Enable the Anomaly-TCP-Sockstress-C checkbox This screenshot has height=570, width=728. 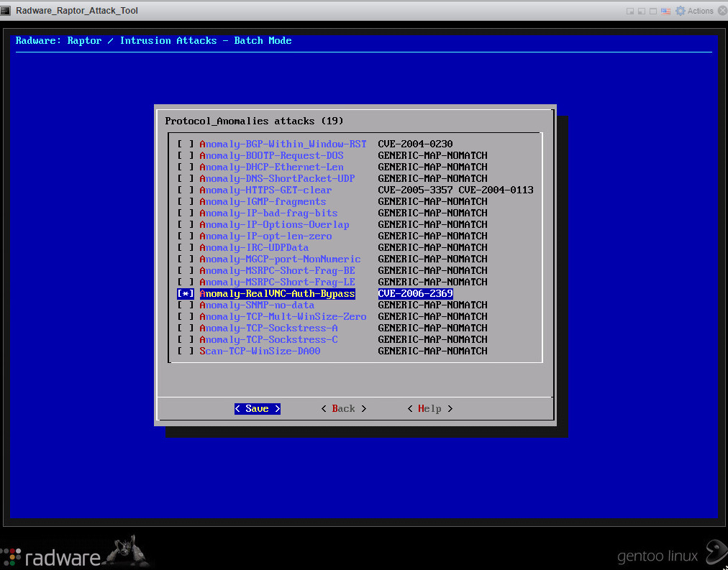coord(186,340)
